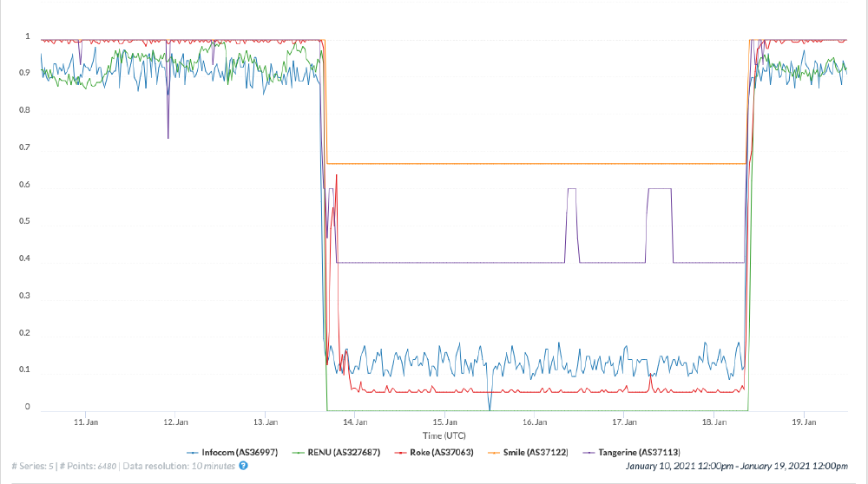868x484 pixels.
Task: Click the 'Data resolution: 10 minutes' text
Action: (180, 466)
